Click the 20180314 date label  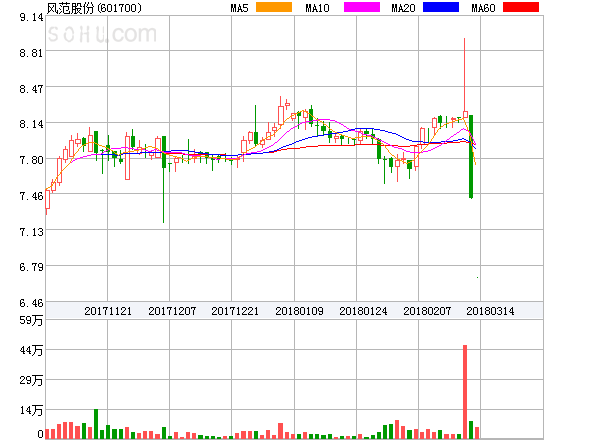490,311
